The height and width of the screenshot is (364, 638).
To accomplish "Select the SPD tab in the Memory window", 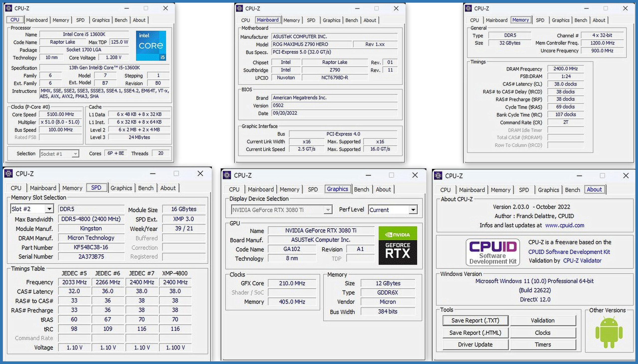I will (540, 20).
